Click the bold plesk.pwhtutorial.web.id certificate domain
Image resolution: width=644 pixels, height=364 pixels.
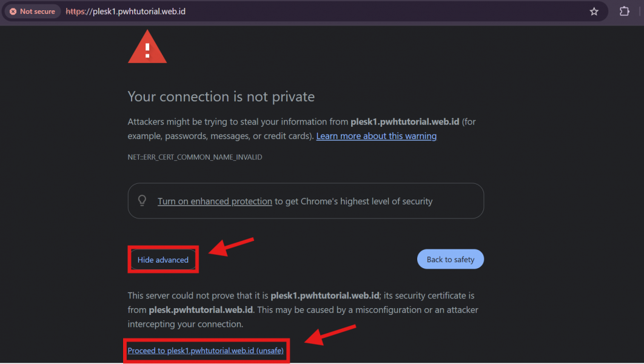tap(201, 310)
